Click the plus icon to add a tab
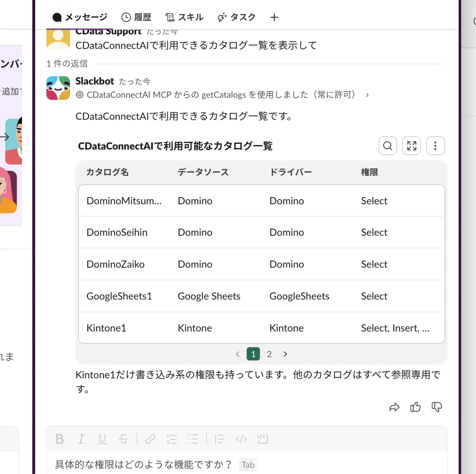Image resolution: width=476 pixels, height=474 pixels. 274,17
